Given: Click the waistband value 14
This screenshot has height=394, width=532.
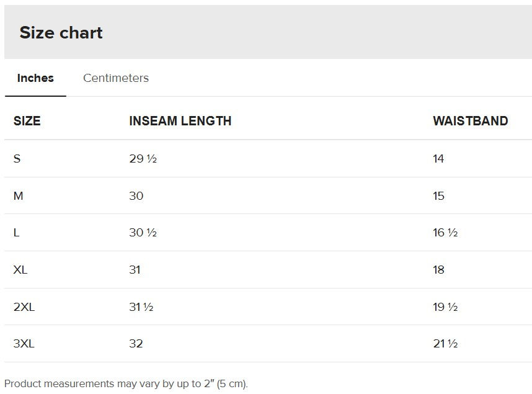Looking at the screenshot, I should (x=438, y=159).
